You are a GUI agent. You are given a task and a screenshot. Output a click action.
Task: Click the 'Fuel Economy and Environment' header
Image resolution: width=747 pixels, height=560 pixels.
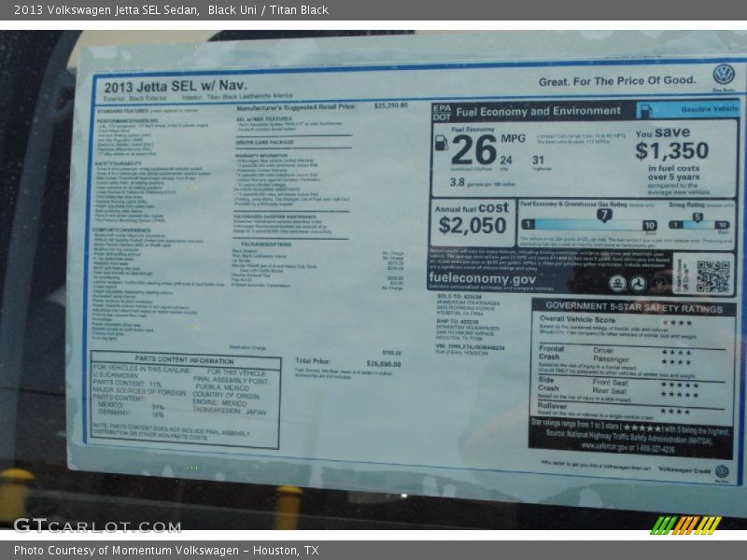tap(539, 111)
